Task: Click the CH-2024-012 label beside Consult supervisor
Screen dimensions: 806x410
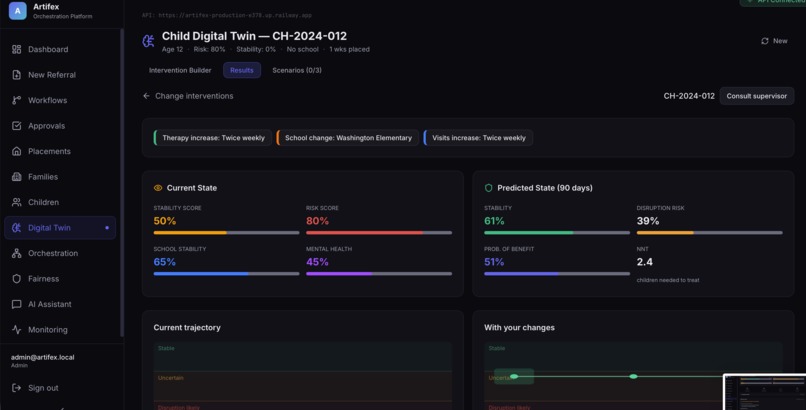Action: [689, 96]
